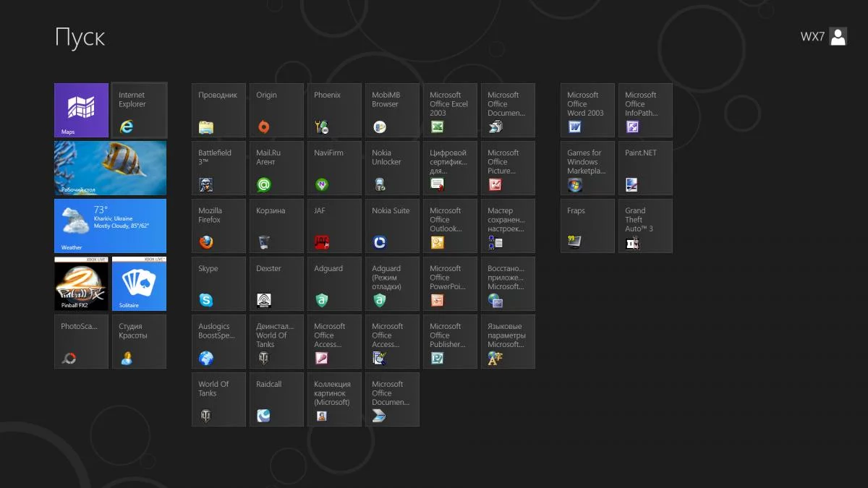Launch Skype from Start screen

(218, 283)
